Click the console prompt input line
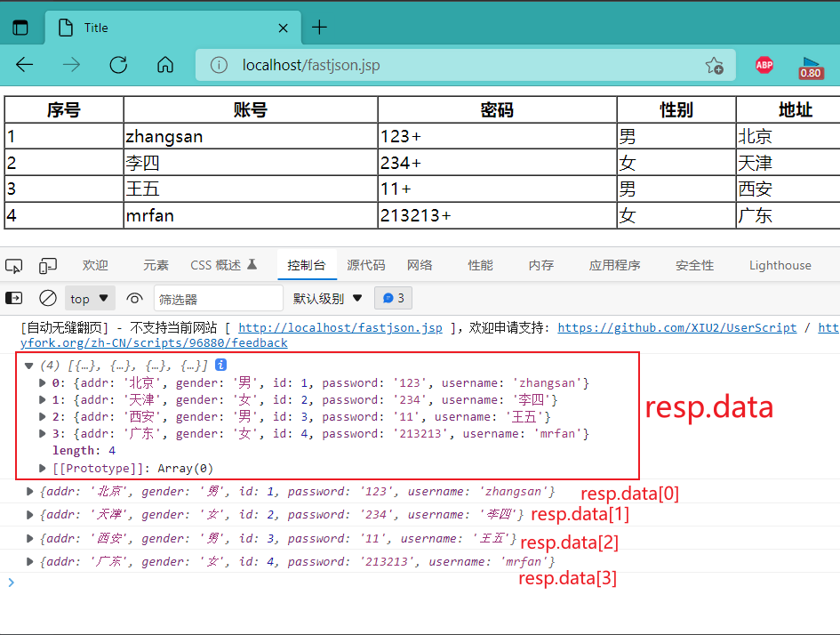The image size is (840, 635). 420,583
